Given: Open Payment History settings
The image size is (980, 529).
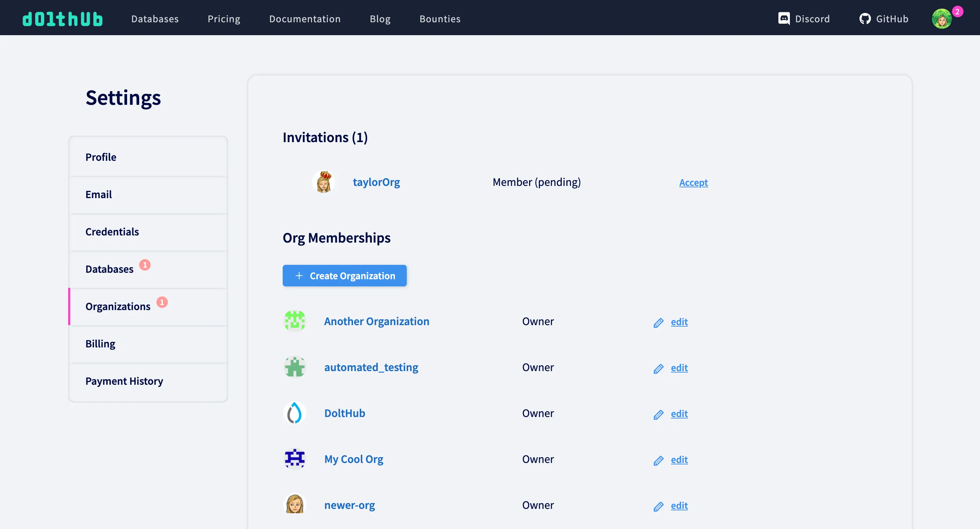Looking at the screenshot, I should [x=124, y=380].
